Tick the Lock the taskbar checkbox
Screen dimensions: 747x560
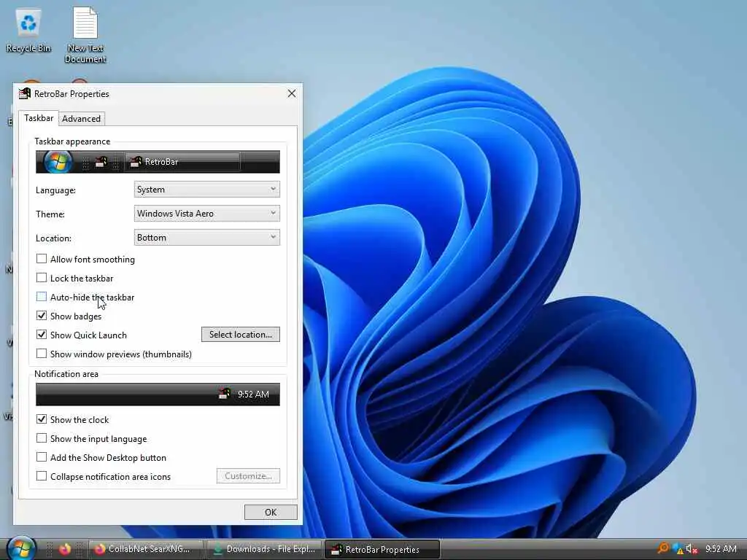[42, 278]
